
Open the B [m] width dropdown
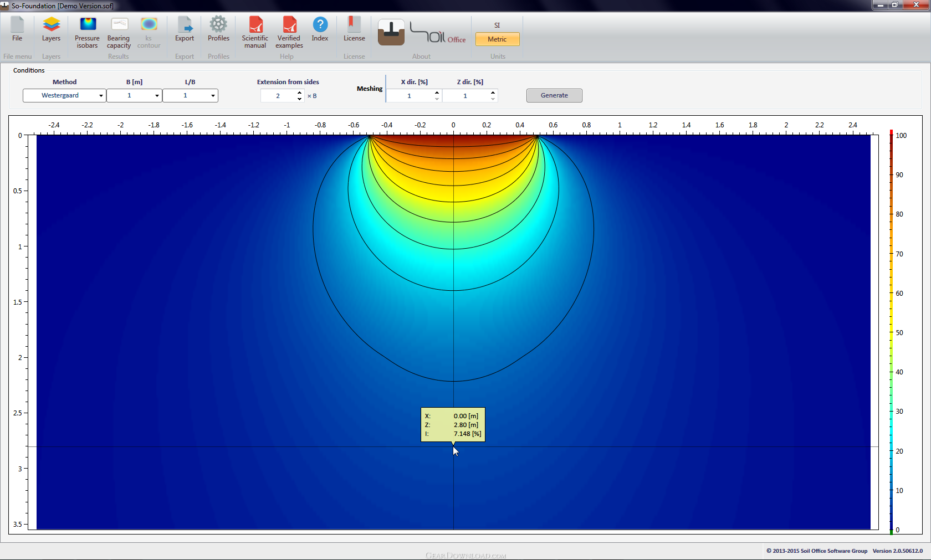point(134,95)
